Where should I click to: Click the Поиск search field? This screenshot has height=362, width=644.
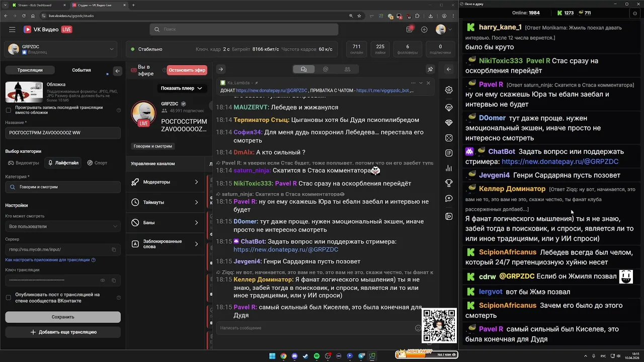(244, 30)
